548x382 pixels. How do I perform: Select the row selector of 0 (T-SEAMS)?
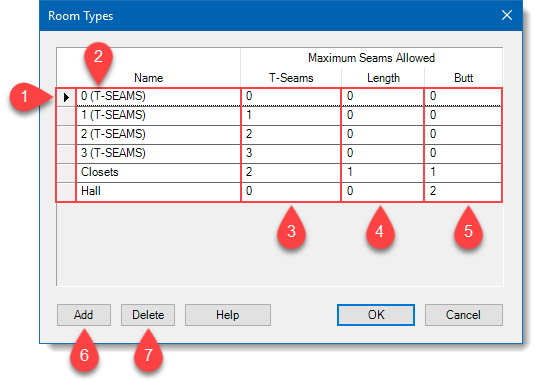[66, 97]
